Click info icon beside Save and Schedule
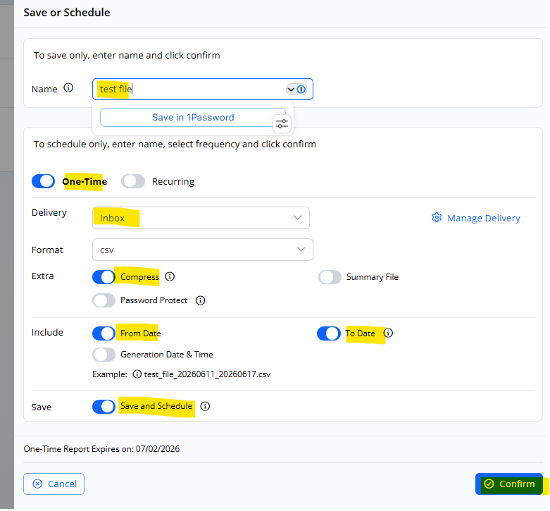Image resolution: width=550 pixels, height=511 pixels. tap(205, 406)
